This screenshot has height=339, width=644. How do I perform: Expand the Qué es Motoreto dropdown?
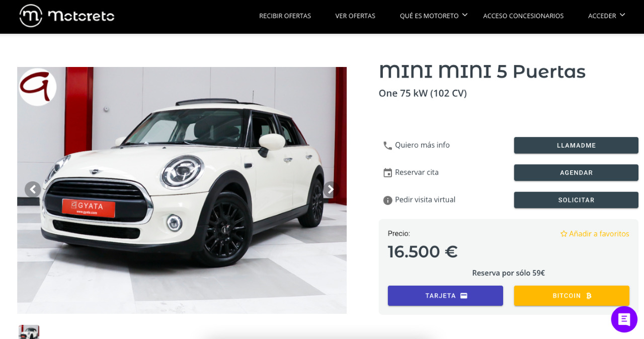464,15
